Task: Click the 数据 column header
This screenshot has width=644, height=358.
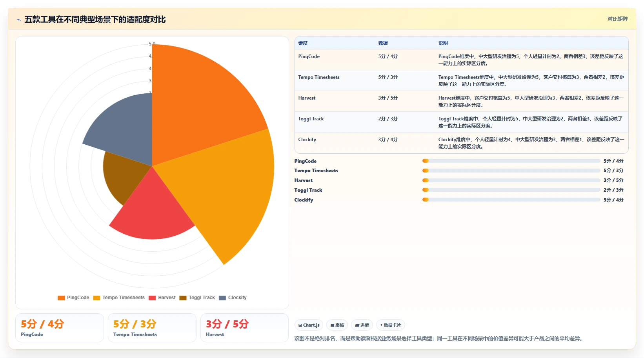Action: (383, 43)
